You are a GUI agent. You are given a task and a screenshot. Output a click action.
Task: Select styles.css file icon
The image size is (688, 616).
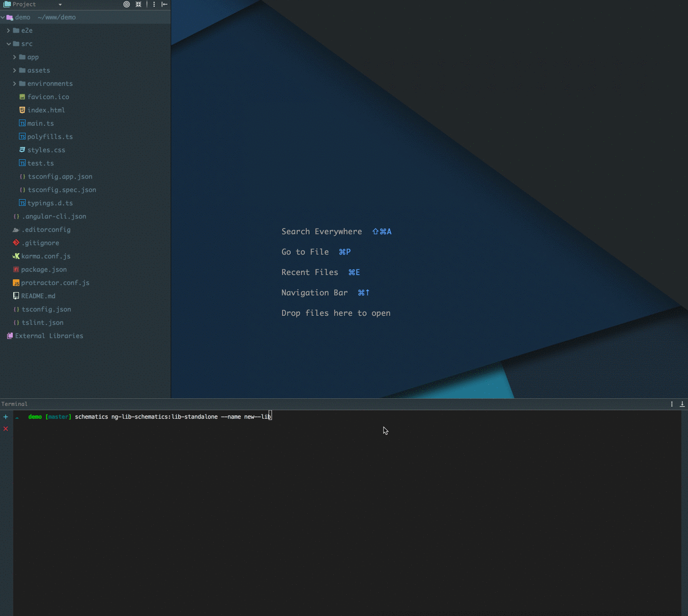click(22, 150)
